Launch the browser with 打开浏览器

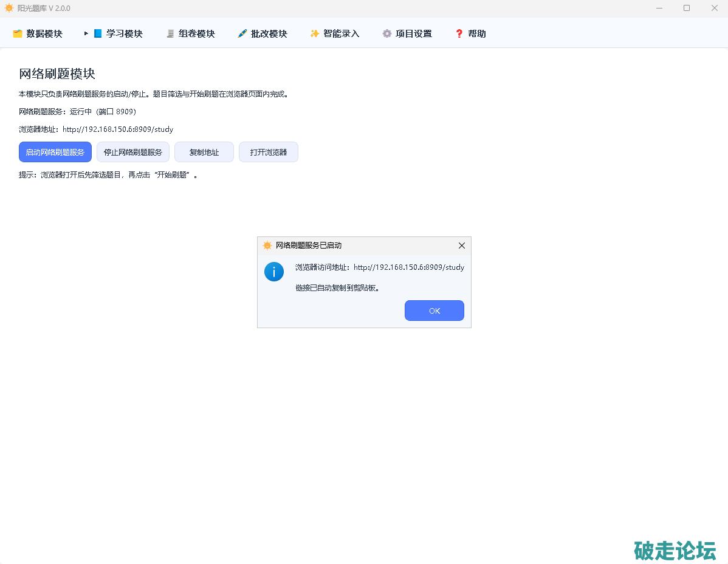[x=269, y=152]
